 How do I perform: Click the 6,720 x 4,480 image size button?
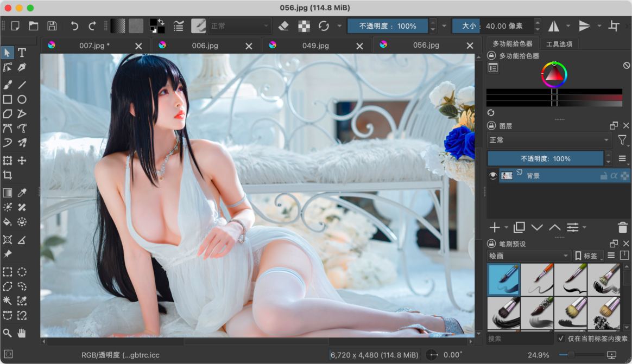(x=375, y=355)
